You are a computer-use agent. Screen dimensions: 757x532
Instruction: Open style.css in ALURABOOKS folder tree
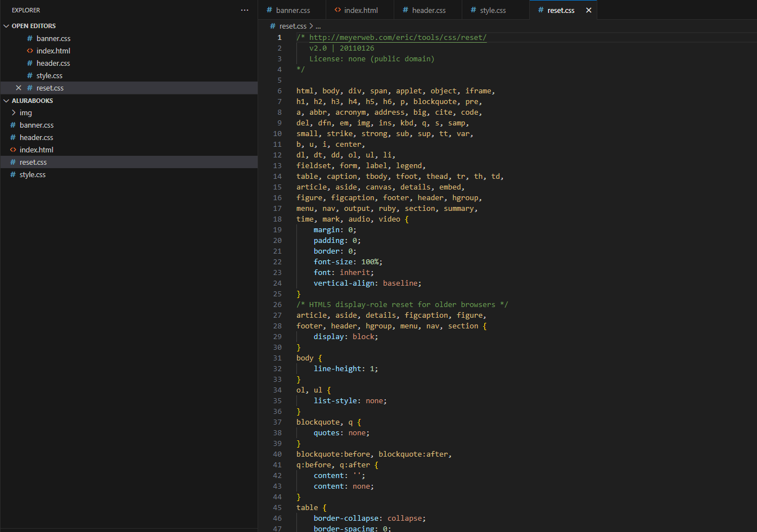tap(129, 174)
